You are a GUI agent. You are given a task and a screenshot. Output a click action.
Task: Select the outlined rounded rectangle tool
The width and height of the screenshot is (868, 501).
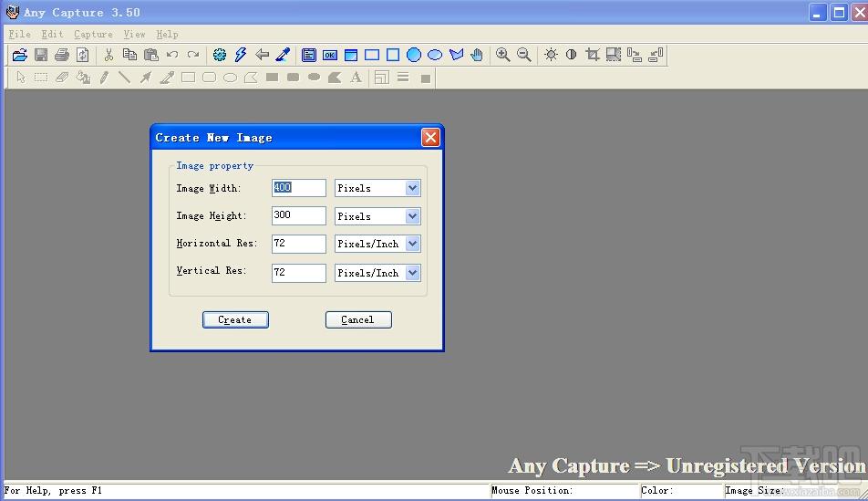click(210, 78)
